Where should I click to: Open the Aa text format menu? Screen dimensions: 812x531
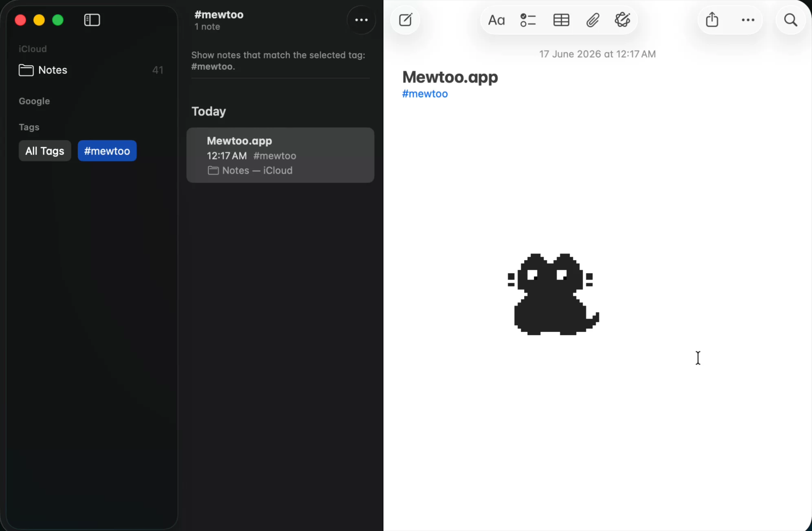pos(496,20)
